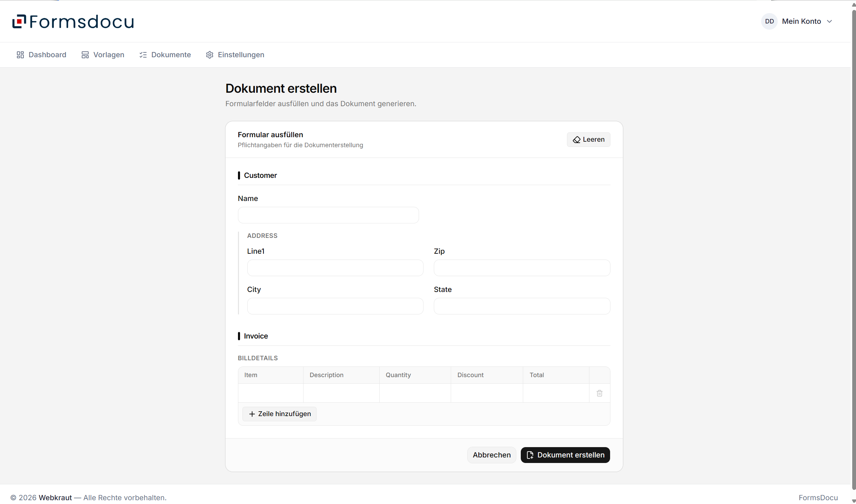Viewport: 856px width, 504px height.
Task: Click the Item cell in the bill row
Action: point(271,393)
